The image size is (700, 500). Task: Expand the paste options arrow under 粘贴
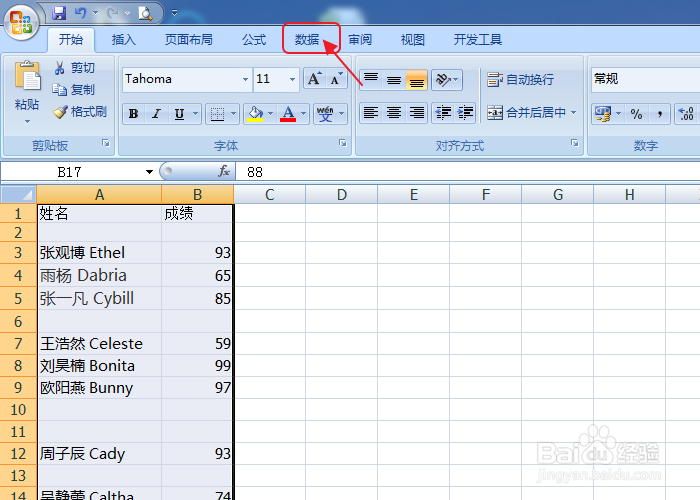coord(27,121)
